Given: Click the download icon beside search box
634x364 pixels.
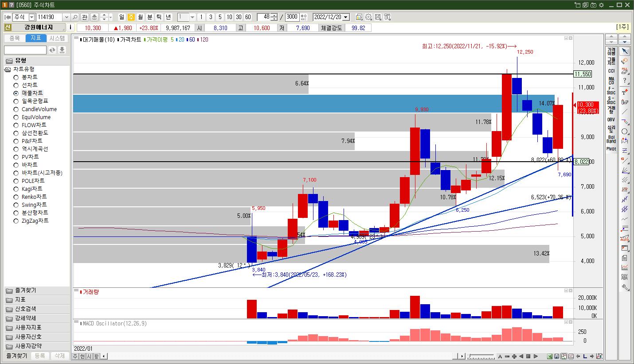Looking at the screenshot, I should pos(62,50).
